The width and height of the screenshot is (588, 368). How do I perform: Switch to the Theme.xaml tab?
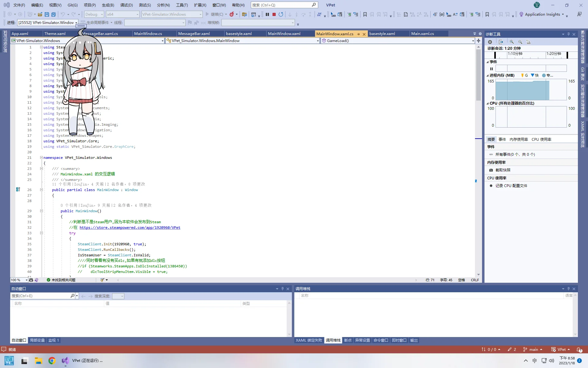pyautogui.click(x=55, y=34)
